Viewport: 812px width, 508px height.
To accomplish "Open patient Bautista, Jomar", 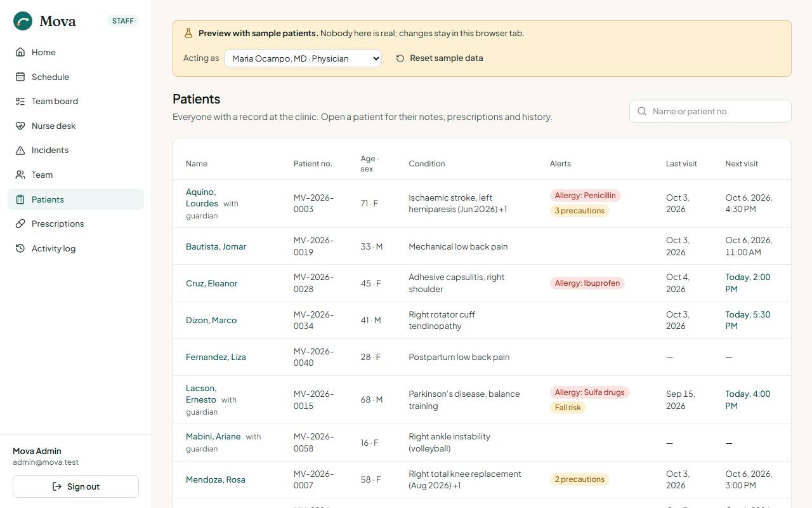I will [x=216, y=246].
